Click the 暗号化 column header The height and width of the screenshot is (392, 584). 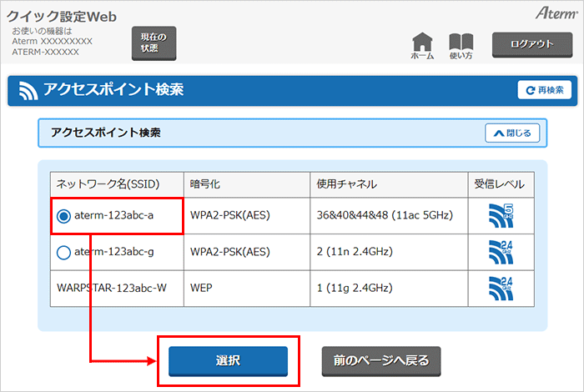tap(204, 183)
